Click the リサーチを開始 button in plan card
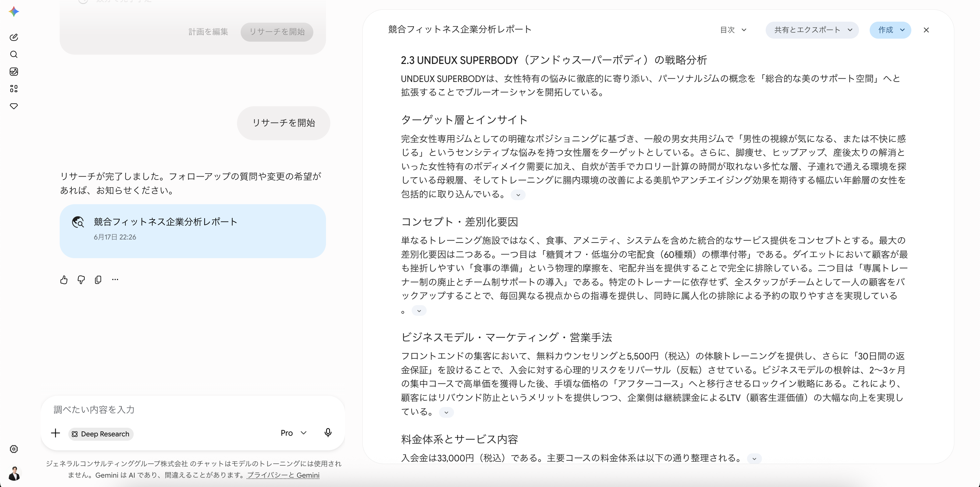This screenshot has width=980, height=487. point(277,32)
